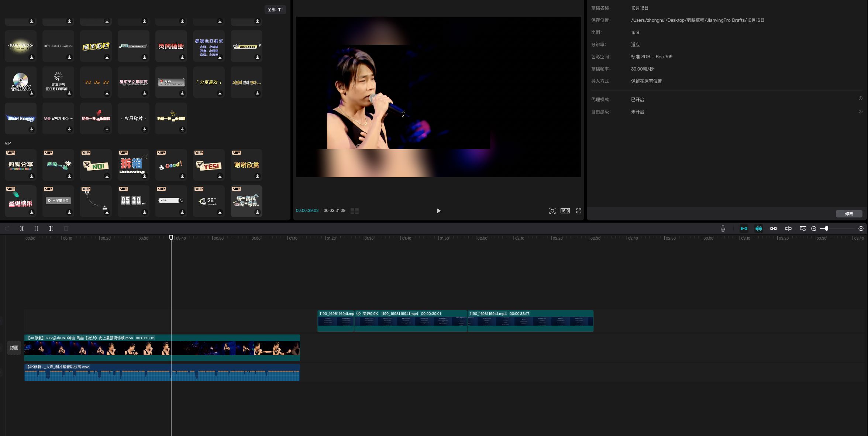Open the 全部 filter dropdown
Screen dimensions: 868x436
click(x=275, y=10)
